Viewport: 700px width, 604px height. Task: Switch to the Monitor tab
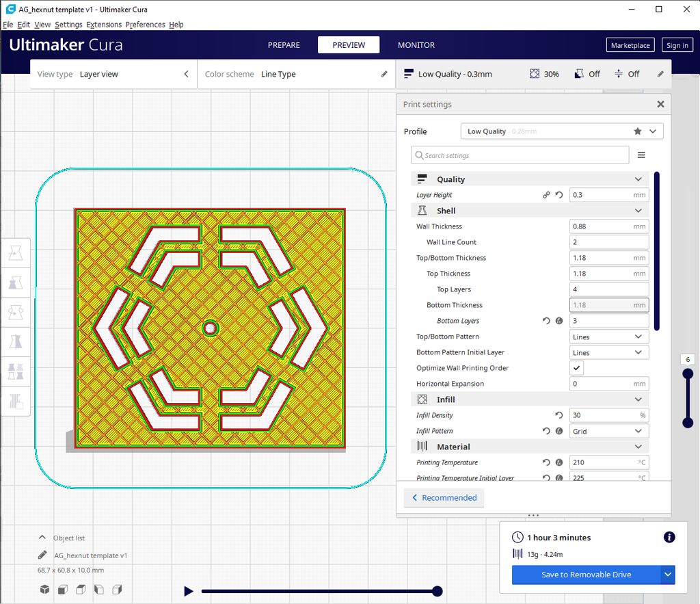416,45
